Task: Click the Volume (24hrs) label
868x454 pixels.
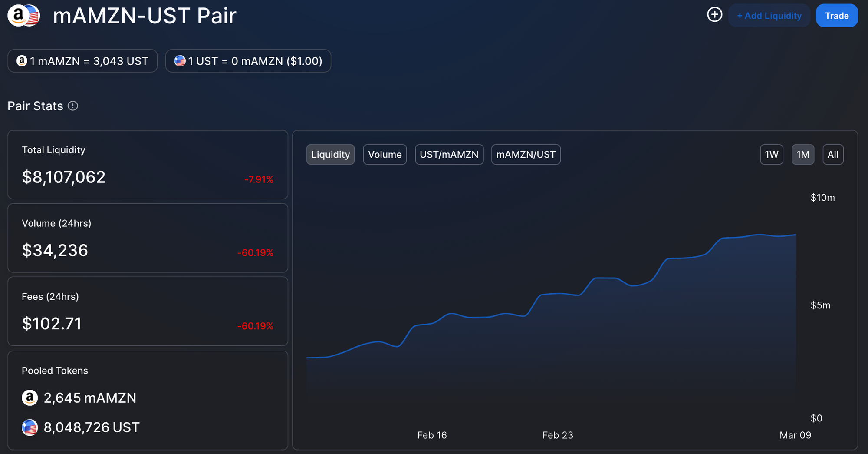Action: click(56, 223)
